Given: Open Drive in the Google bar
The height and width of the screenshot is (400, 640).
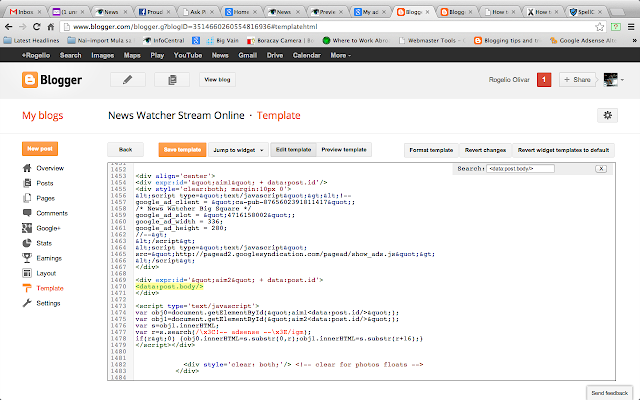Looking at the screenshot, I should pyautogui.click(x=275, y=56).
